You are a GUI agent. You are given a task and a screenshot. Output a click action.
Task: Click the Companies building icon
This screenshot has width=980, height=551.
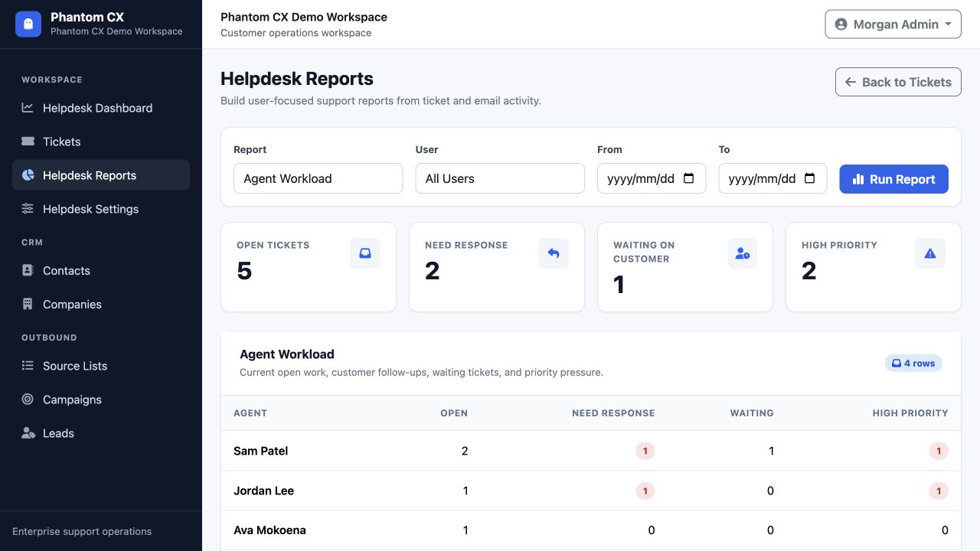[x=28, y=305]
